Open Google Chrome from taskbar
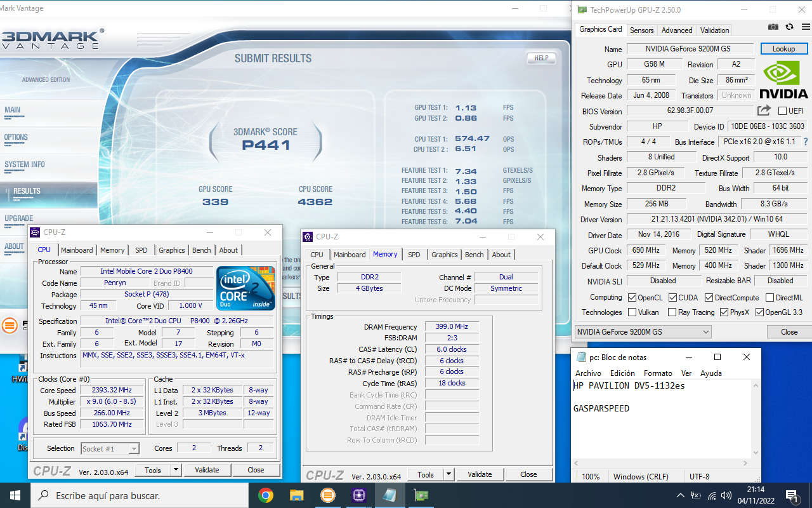Screen dimensions: 812x508 click(x=266, y=495)
